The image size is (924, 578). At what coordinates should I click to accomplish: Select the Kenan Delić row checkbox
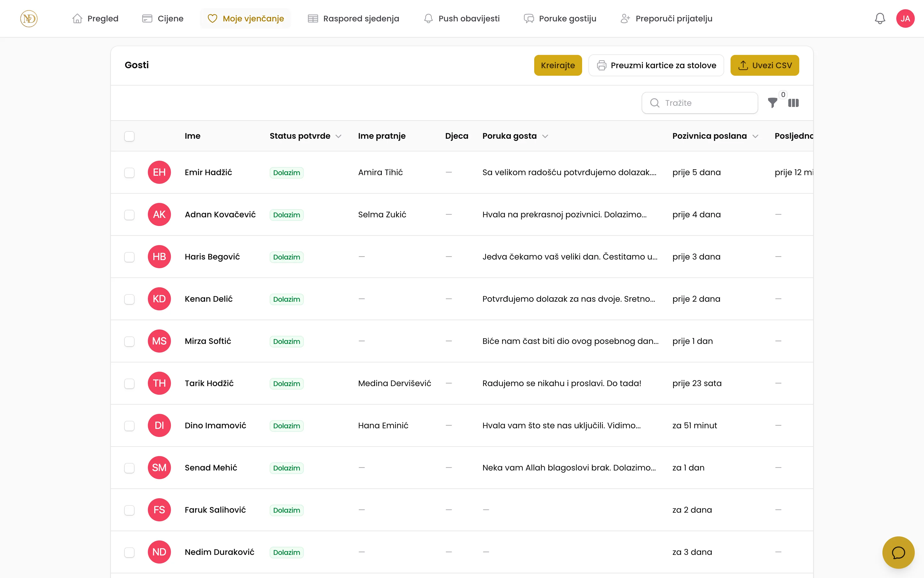pos(129,299)
